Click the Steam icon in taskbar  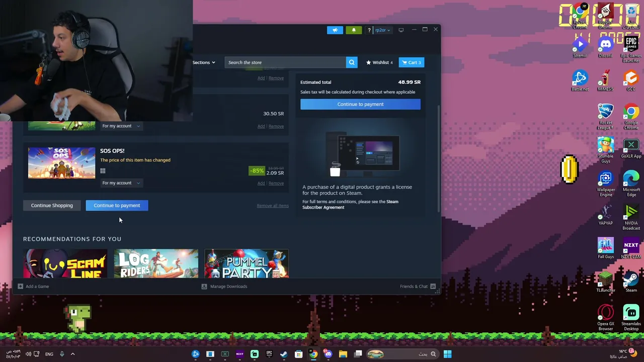click(284, 354)
